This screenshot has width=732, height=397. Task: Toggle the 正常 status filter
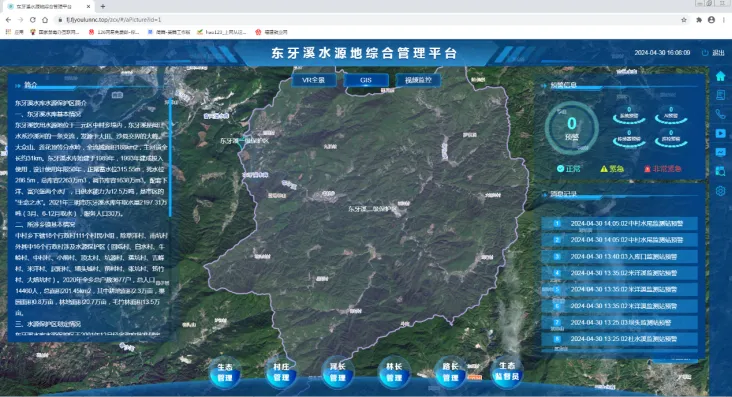tap(568, 169)
